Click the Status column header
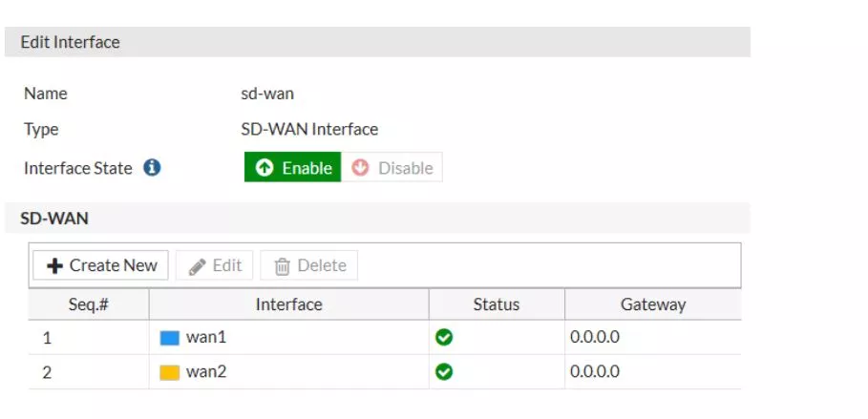 click(x=496, y=304)
